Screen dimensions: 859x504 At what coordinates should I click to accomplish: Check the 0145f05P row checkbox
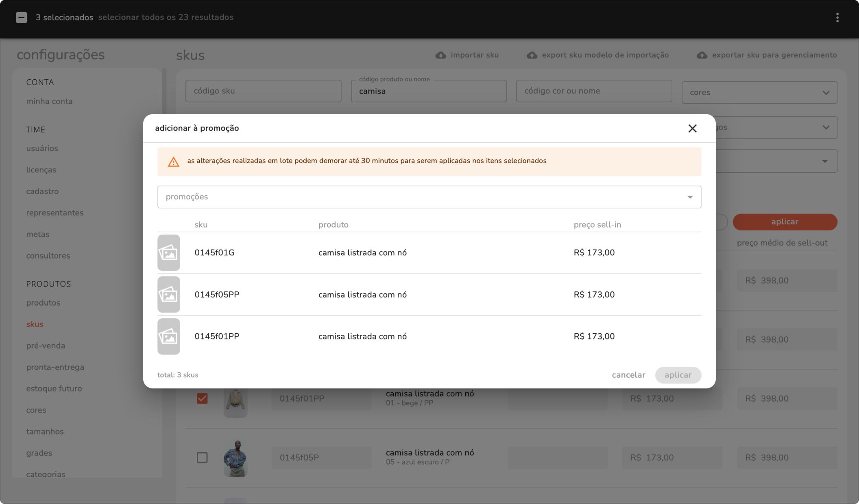click(202, 457)
